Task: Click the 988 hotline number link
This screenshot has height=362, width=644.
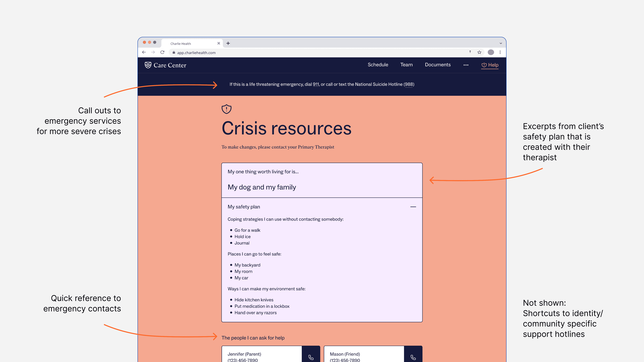Action: coord(409,84)
